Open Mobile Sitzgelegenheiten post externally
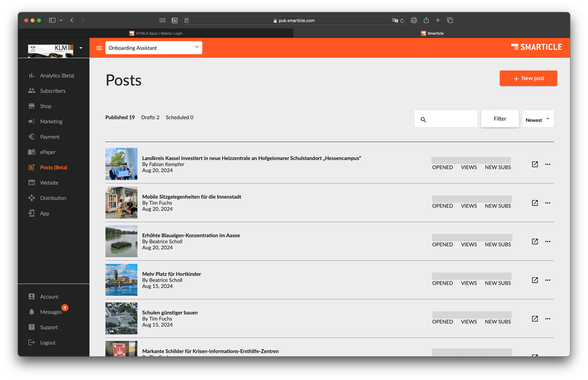 (x=535, y=203)
